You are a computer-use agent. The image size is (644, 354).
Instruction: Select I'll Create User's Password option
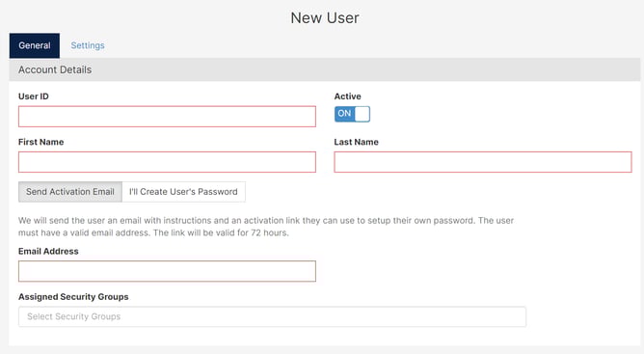point(183,192)
